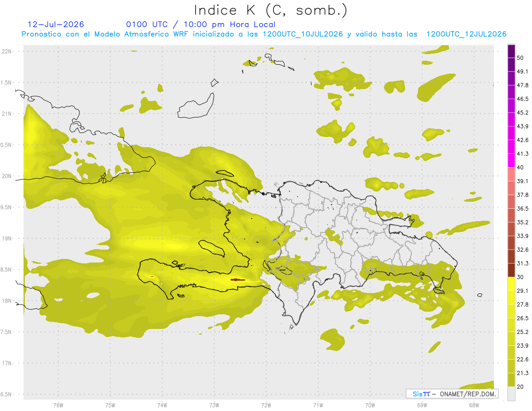Click the colorbar value "50"
This screenshot has width=532, height=411.
(x=520, y=58)
